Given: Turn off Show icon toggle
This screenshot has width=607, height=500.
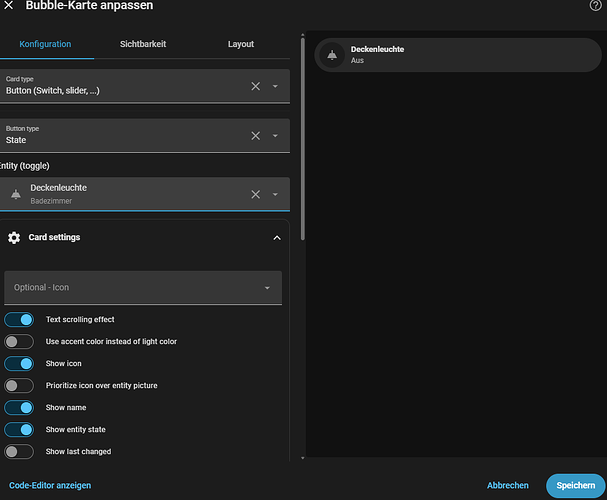Looking at the screenshot, I should 19,364.
